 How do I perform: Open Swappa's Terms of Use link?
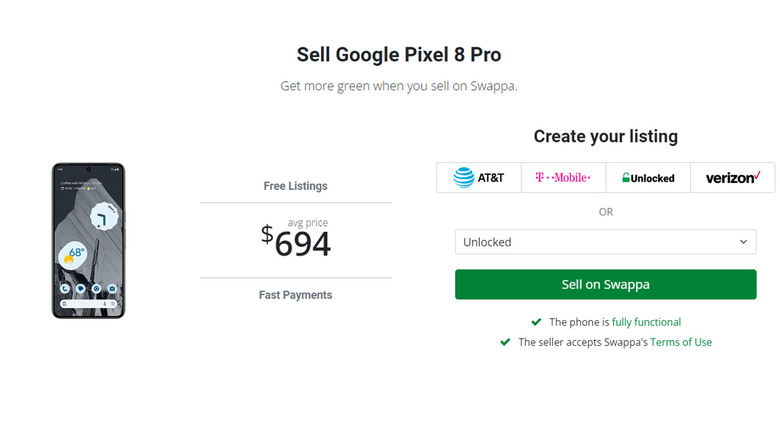pos(681,342)
